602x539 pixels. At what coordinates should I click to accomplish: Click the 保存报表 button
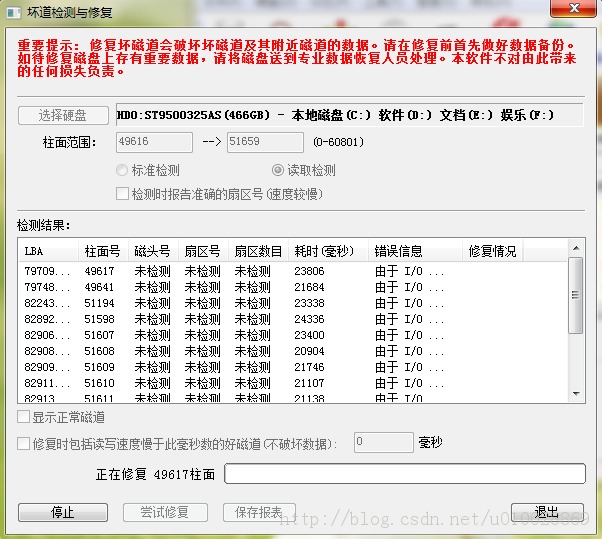pos(259,512)
